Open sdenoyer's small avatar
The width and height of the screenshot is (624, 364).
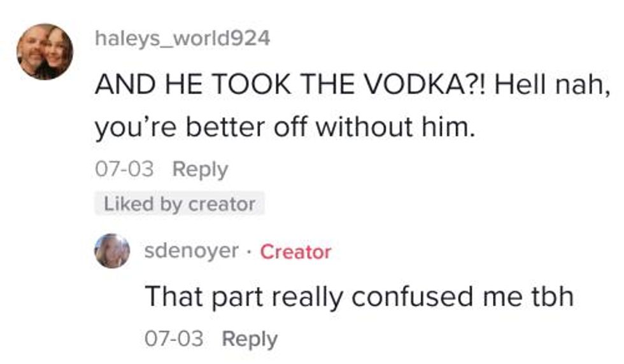tap(112, 251)
